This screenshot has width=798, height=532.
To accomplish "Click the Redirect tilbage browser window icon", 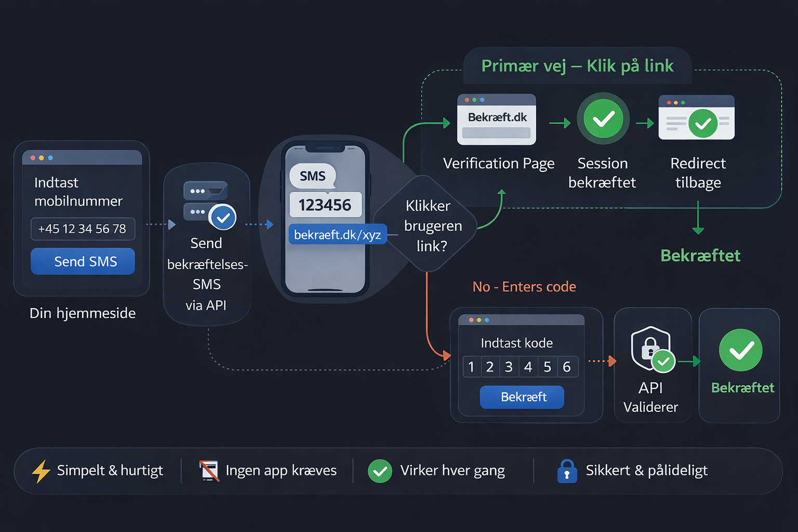I will [696, 118].
